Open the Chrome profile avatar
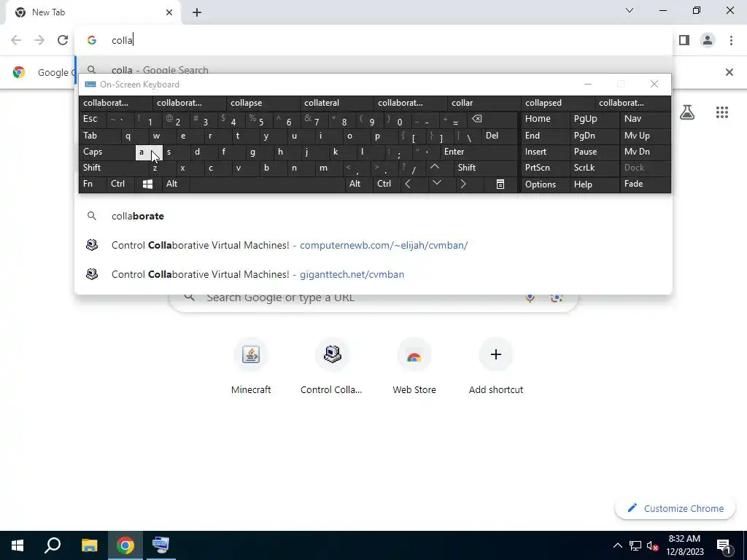The height and width of the screenshot is (560, 747). click(x=708, y=40)
